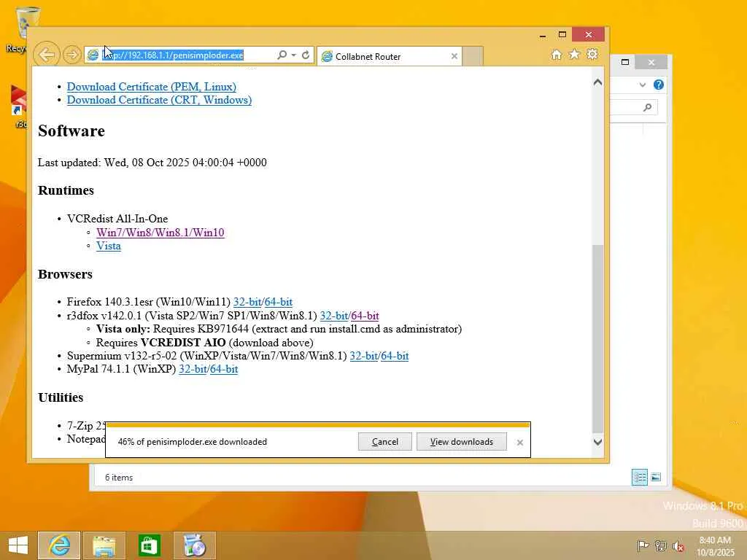Open the VCRedist Vista link
The width and height of the screenshot is (747, 560).
tap(109, 246)
